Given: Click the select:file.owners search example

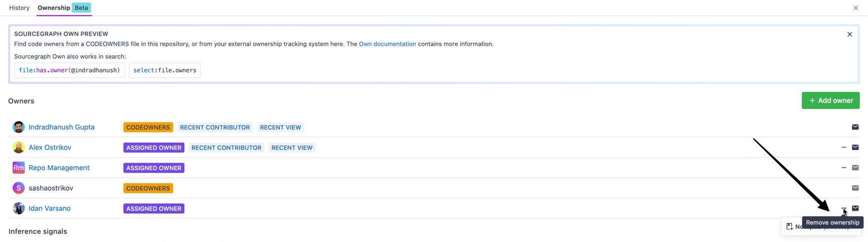Looking at the screenshot, I should click(165, 70).
